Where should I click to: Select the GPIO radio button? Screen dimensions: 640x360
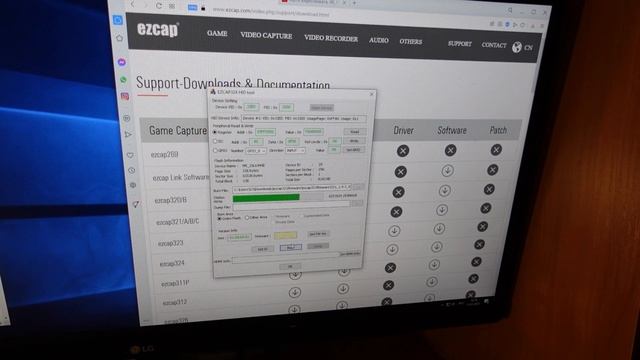pos(216,150)
